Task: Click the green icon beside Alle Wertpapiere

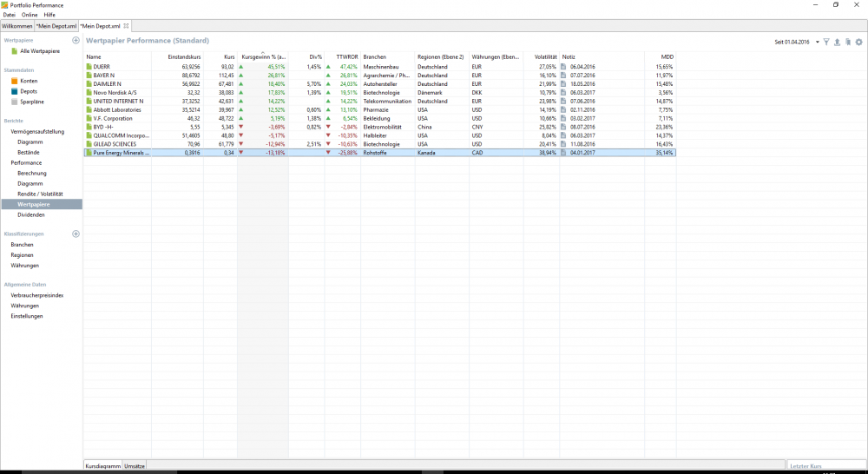Action: click(x=15, y=51)
